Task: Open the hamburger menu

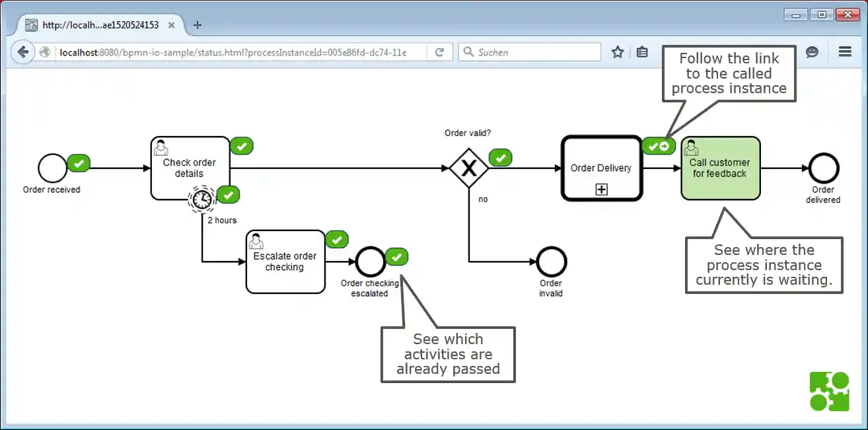Action: click(x=845, y=52)
